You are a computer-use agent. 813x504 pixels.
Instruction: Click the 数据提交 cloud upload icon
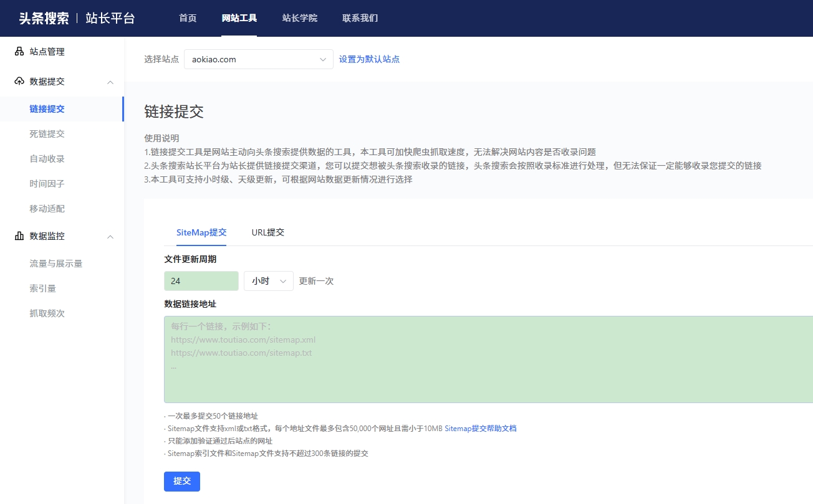pyautogui.click(x=19, y=82)
